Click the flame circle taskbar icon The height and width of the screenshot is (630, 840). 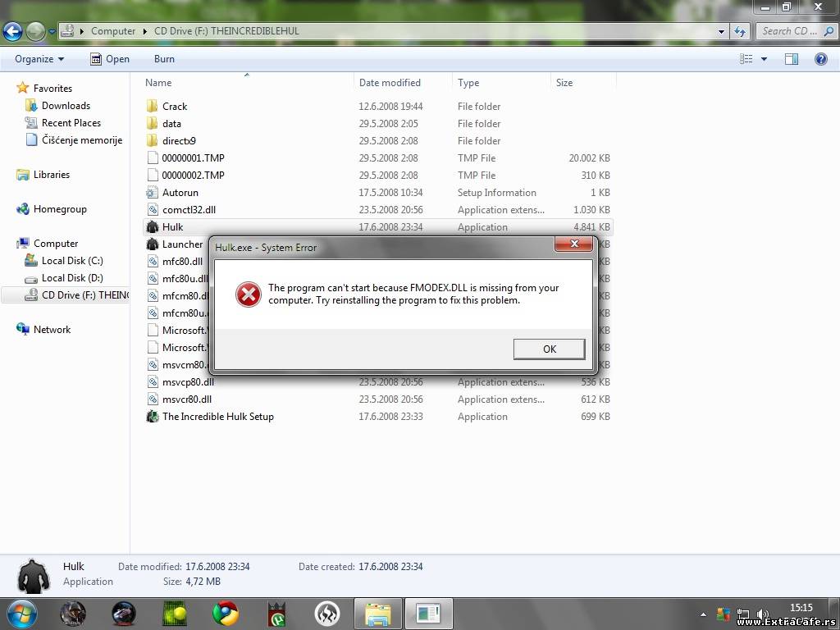coord(327,614)
